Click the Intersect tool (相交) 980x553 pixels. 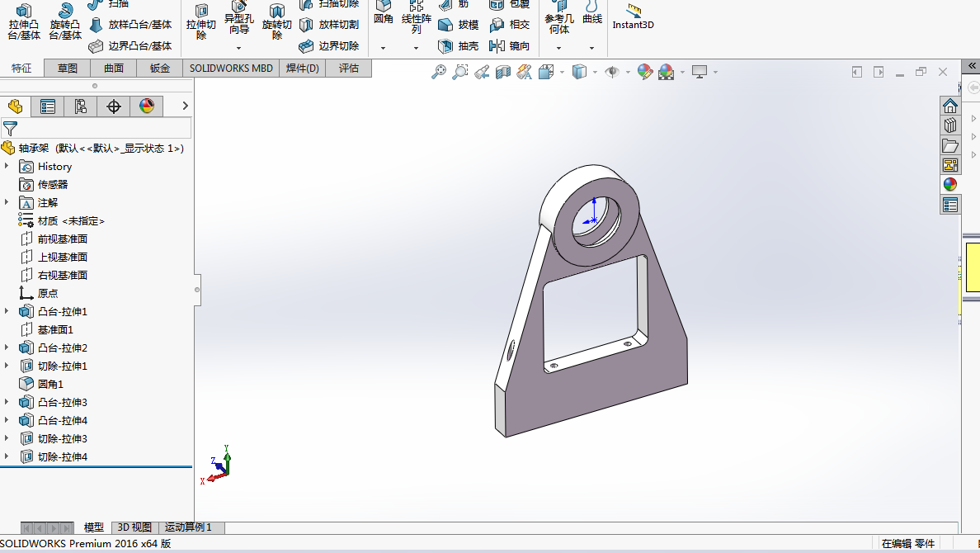[x=509, y=25]
